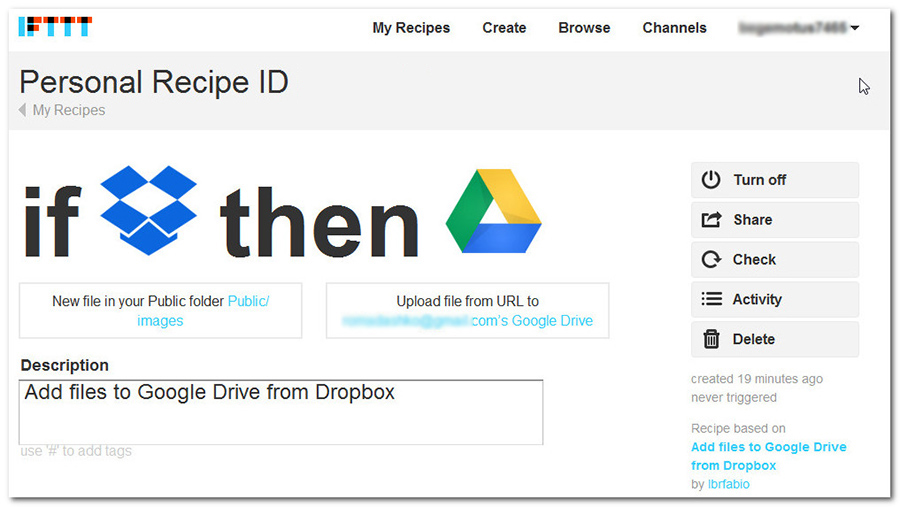Screen dimensions: 900x507
Task: Click the Dropbox trigger icon
Action: [149, 210]
